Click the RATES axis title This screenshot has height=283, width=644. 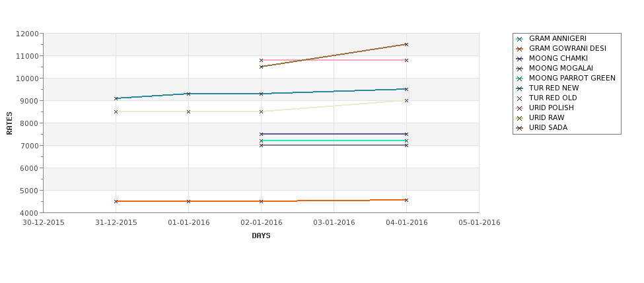click(x=9, y=123)
